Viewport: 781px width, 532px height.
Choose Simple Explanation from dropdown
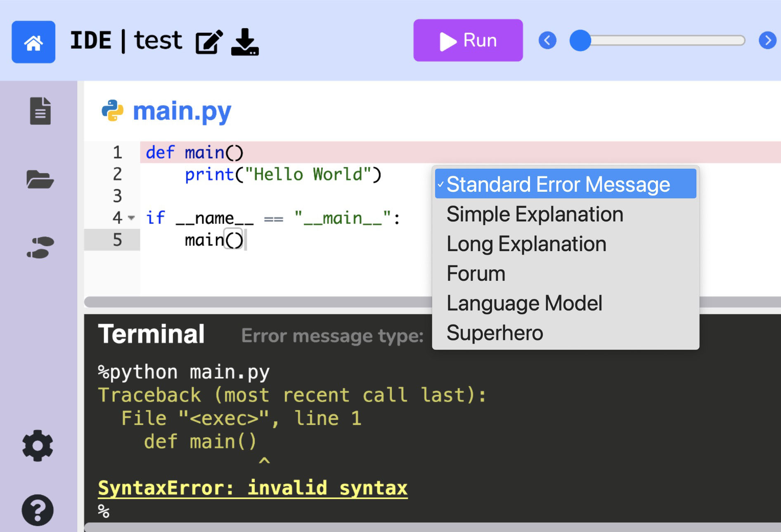pos(535,214)
